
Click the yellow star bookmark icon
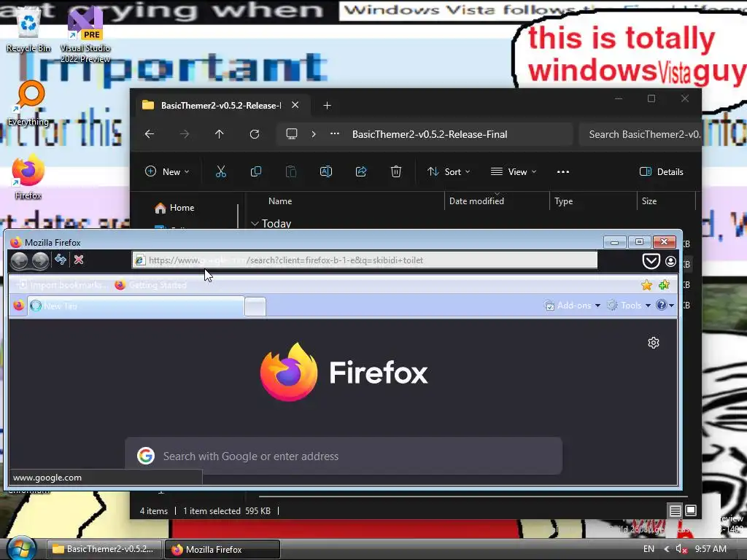tap(646, 285)
